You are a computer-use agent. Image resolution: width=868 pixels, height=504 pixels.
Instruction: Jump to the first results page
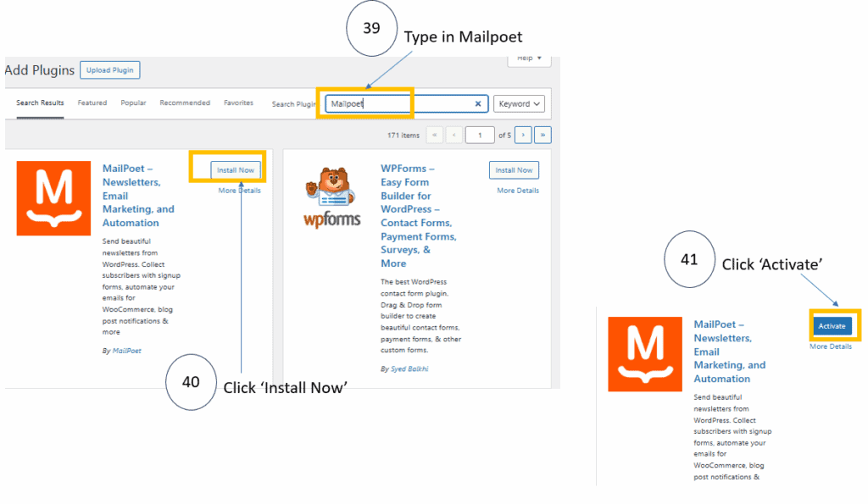pos(435,135)
